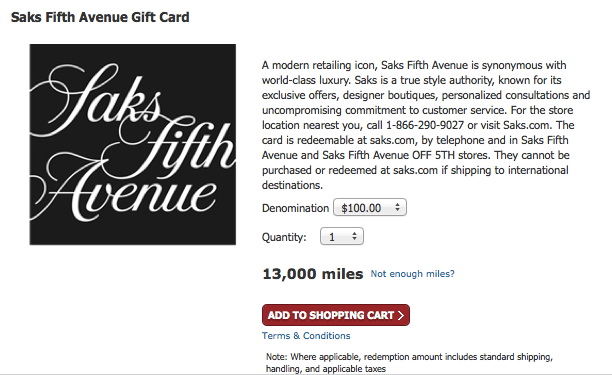The image size is (612, 375).
Task: Open the Denomination dropdown showing $100.00
Action: (370, 208)
